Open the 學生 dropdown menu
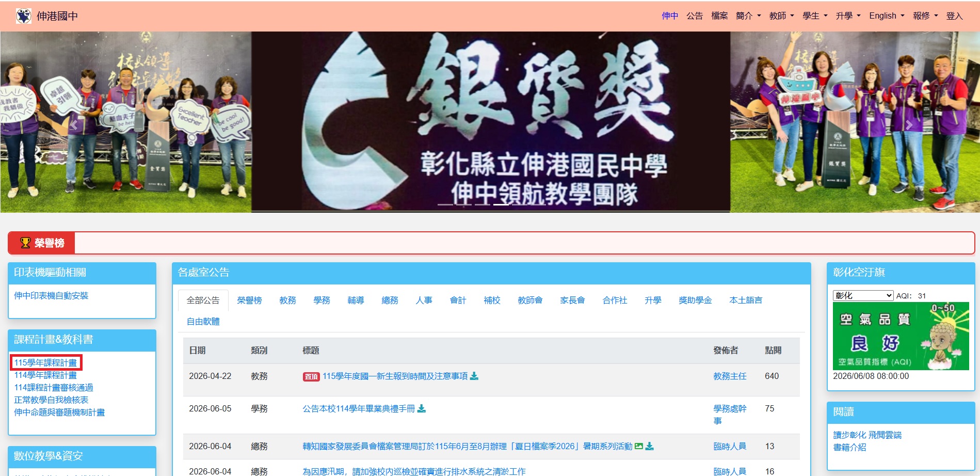 815,16
